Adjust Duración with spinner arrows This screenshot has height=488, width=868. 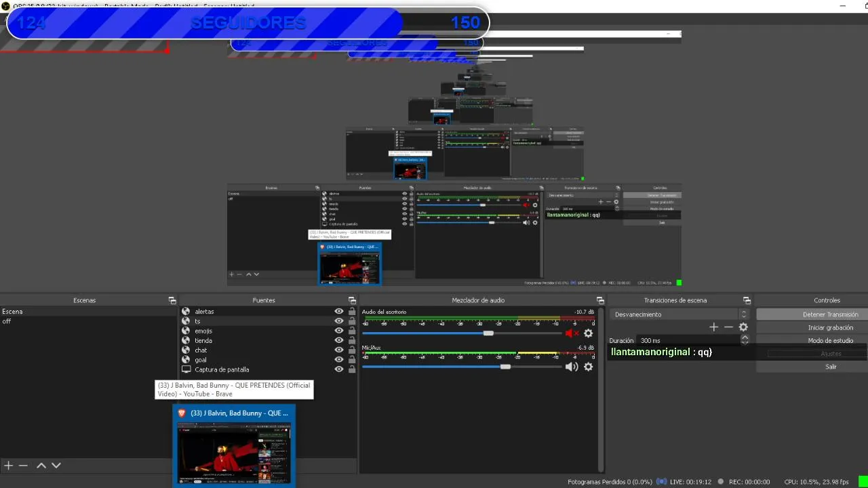click(x=745, y=340)
